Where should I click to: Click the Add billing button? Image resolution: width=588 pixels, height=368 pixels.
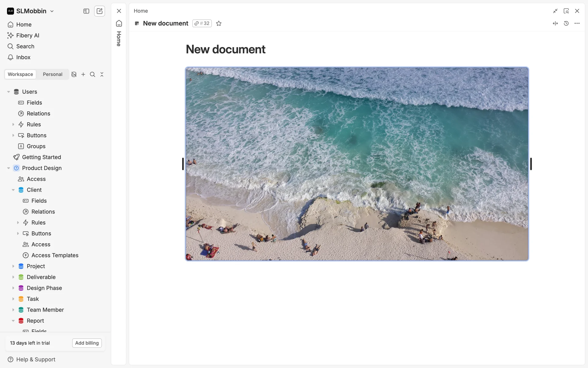(x=87, y=343)
